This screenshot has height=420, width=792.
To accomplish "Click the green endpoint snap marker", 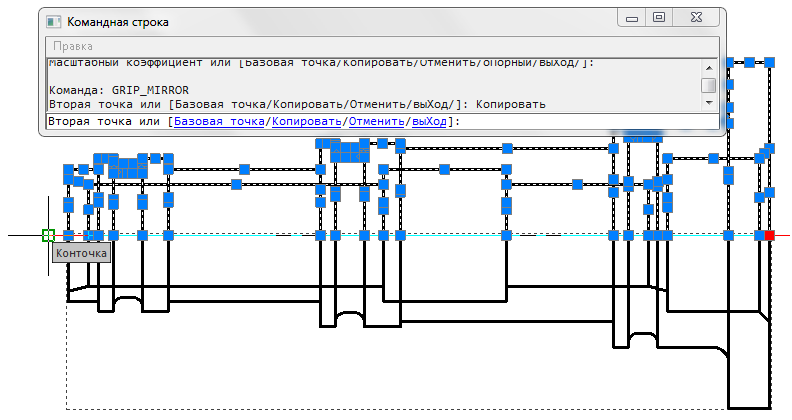I will [48, 235].
